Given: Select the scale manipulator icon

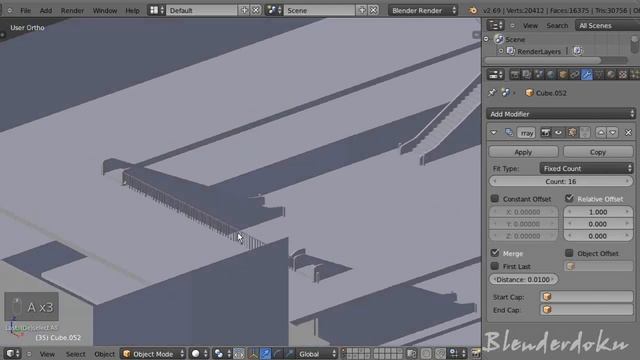Looking at the screenshot, I should click(x=289, y=353).
